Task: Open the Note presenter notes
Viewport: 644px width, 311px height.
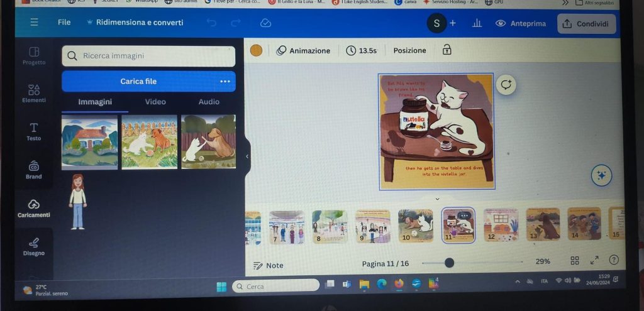Action: pos(268,266)
